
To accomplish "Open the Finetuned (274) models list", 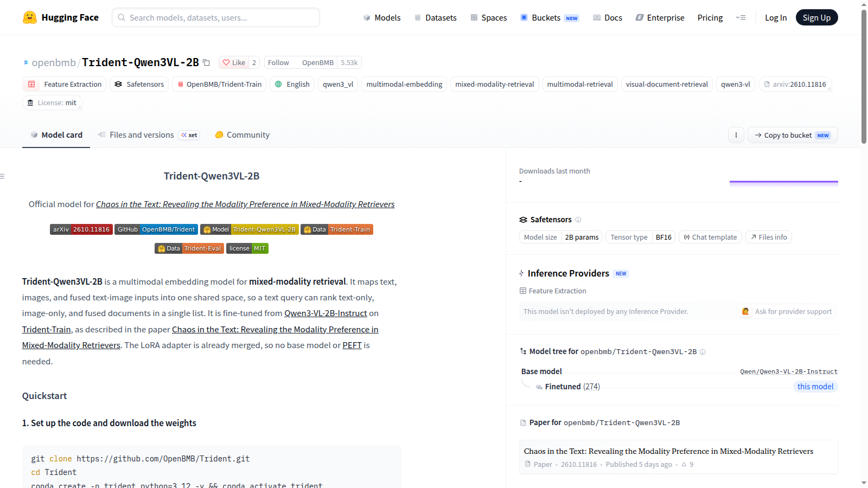I will (x=572, y=387).
